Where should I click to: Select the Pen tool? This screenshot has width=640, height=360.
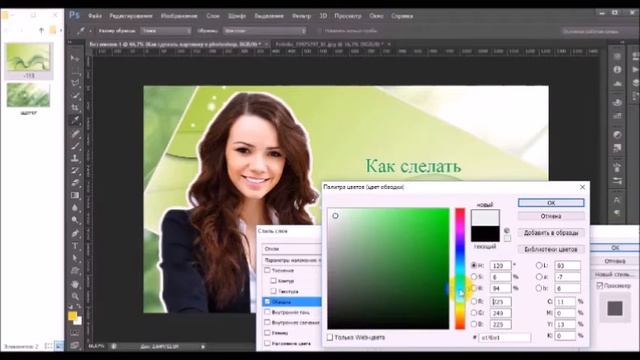click(x=75, y=233)
